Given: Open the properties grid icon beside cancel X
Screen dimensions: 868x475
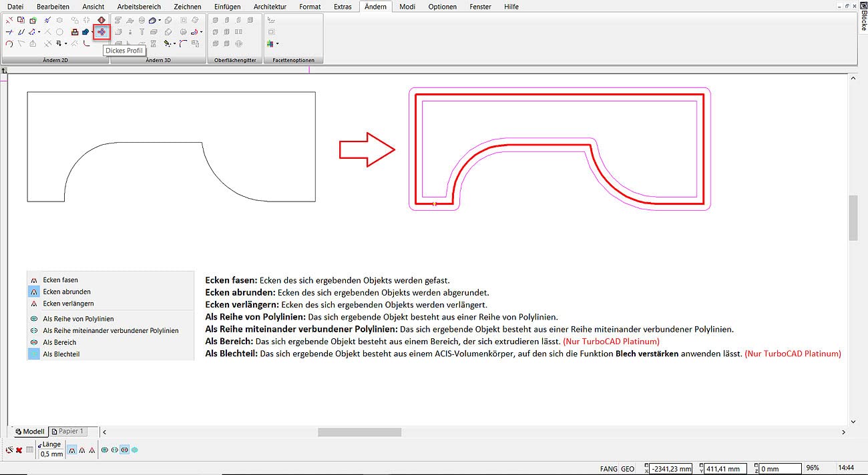Looking at the screenshot, I should click(x=29, y=450).
